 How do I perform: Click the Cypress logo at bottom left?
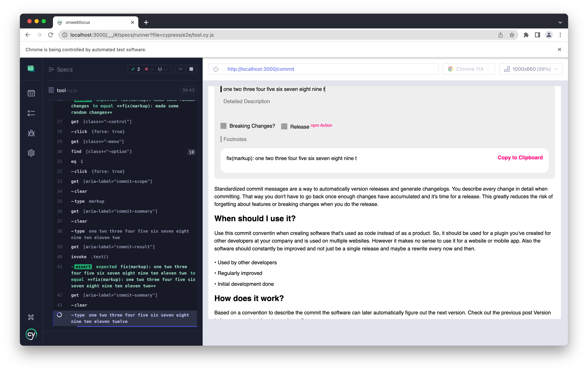point(31,334)
